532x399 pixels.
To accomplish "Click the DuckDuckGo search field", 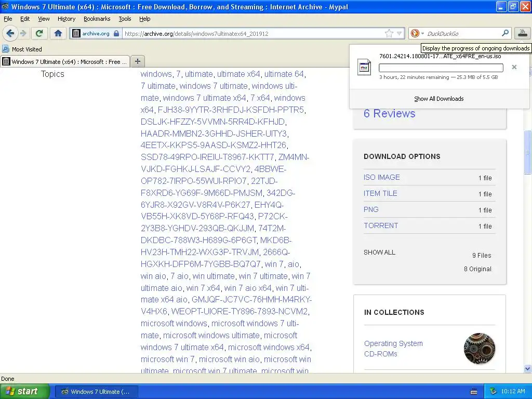I will pyautogui.click(x=463, y=33).
